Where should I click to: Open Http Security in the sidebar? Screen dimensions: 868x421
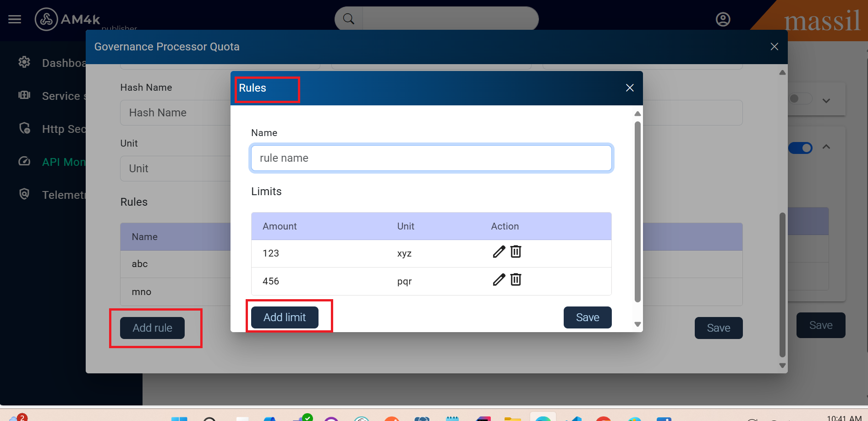point(63,129)
